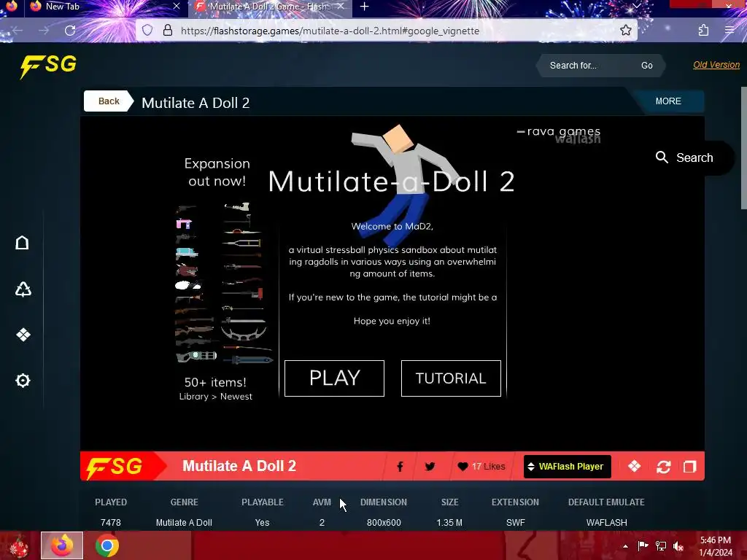Go back with browser back arrow

coord(18,31)
